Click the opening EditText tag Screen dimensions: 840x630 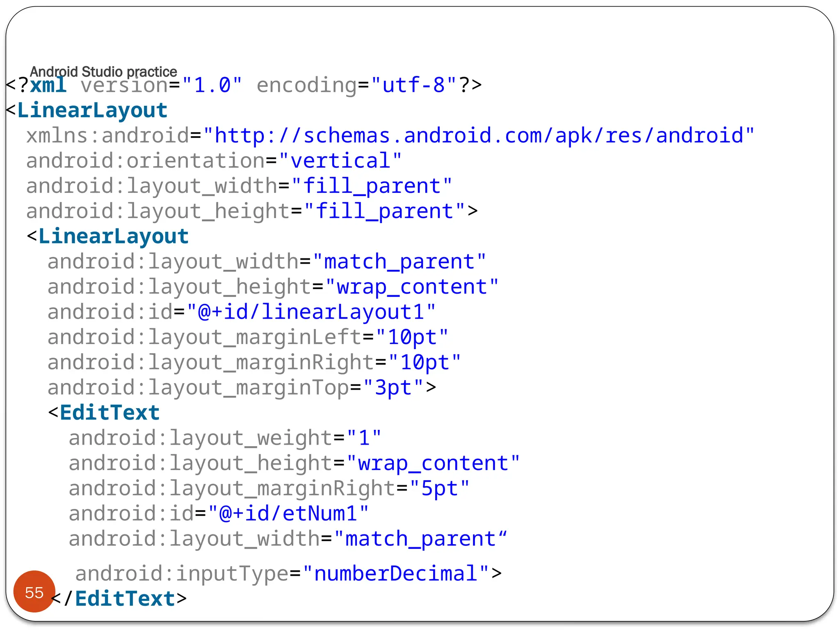coord(104,413)
